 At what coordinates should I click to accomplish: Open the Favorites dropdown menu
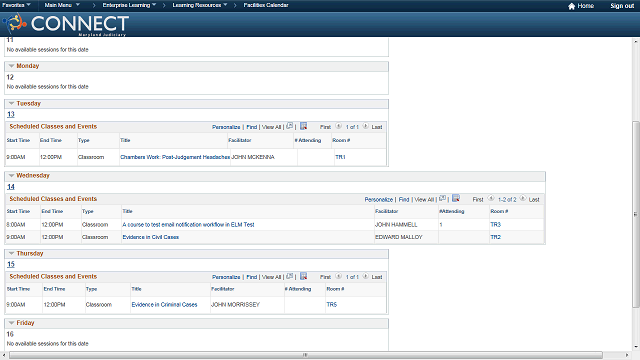16,5
